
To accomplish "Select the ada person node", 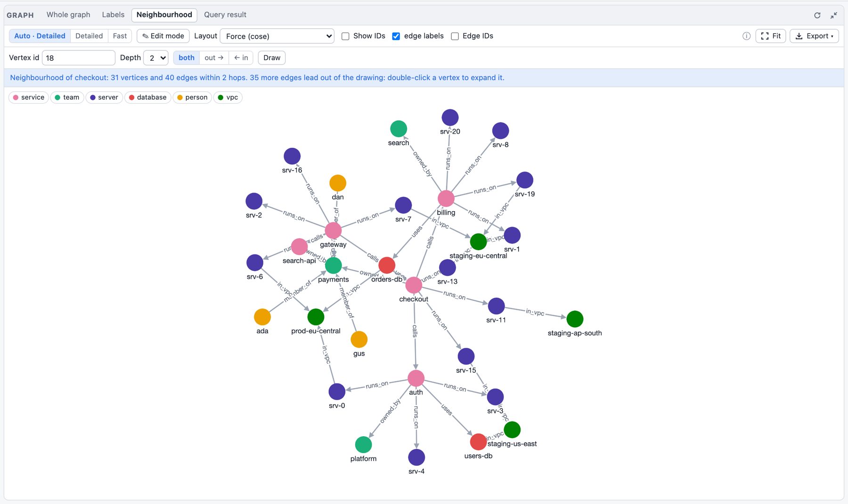I will point(262,317).
